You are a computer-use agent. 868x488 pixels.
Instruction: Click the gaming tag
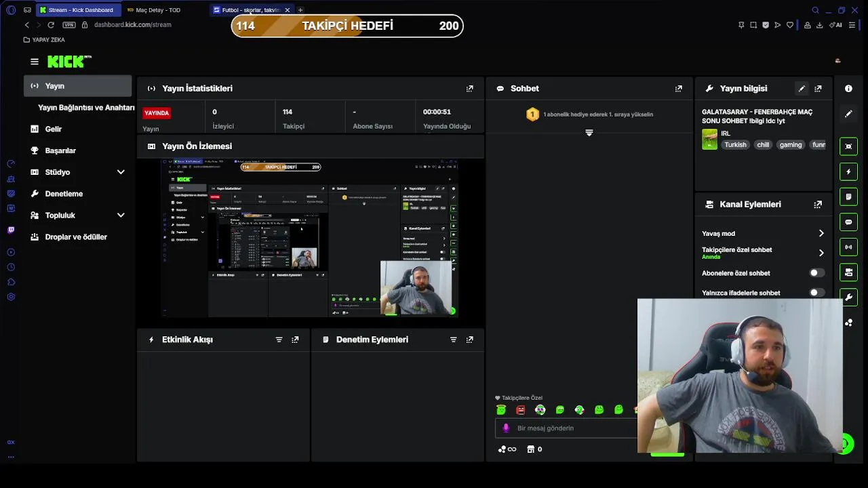click(791, 145)
